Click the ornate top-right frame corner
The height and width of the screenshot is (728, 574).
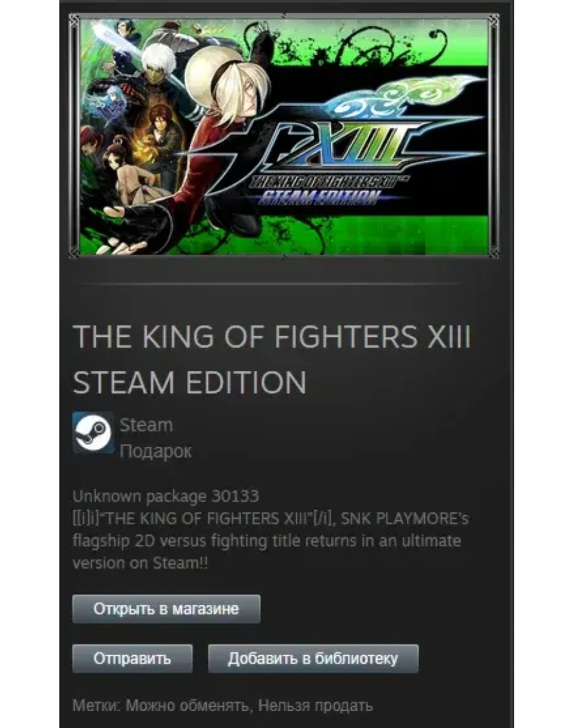tap(493, 21)
